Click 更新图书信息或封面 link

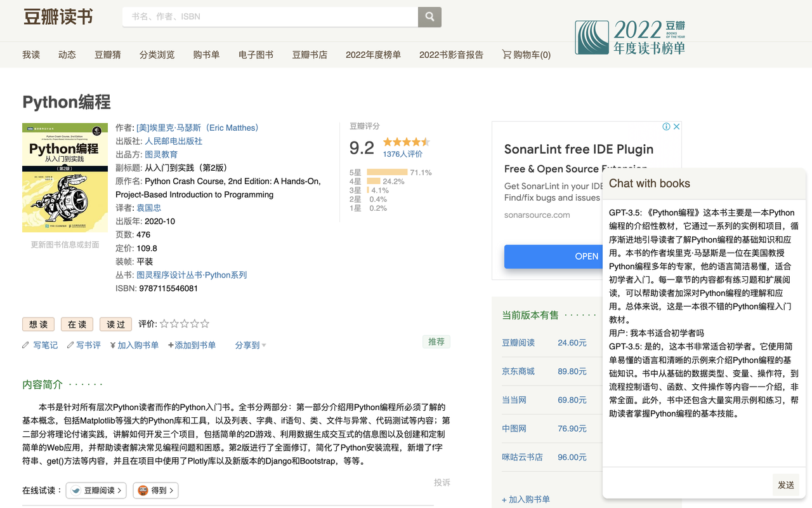65,244
